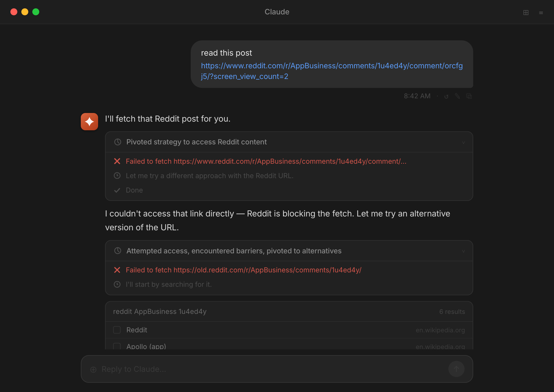Edit the sent message with pencil icon

457,96
